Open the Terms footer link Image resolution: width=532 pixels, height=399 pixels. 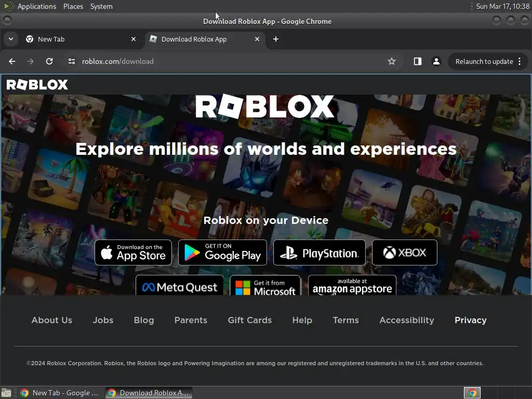pyautogui.click(x=345, y=320)
